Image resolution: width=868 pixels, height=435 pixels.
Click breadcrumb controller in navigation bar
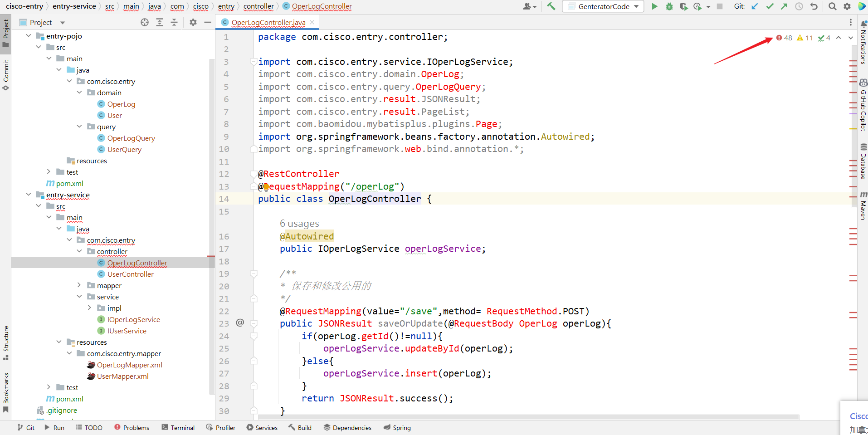[258, 6]
